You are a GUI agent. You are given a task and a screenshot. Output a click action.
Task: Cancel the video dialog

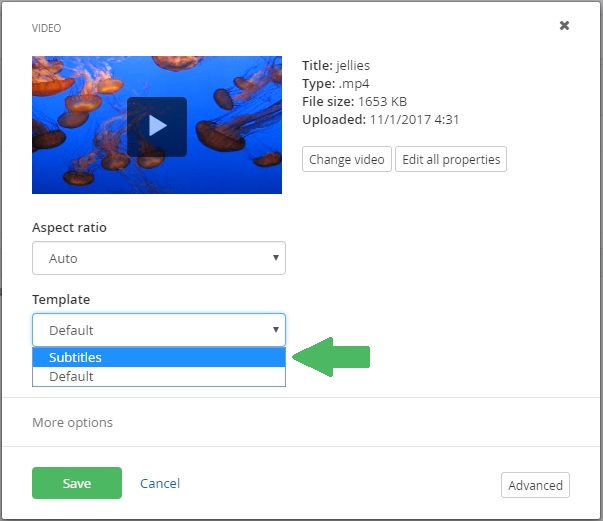coord(160,483)
